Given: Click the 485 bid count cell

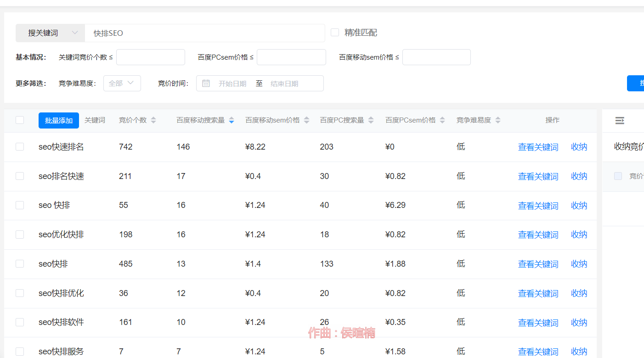Looking at the screenshot, I should pyautogui.click(x=125, y=264).
